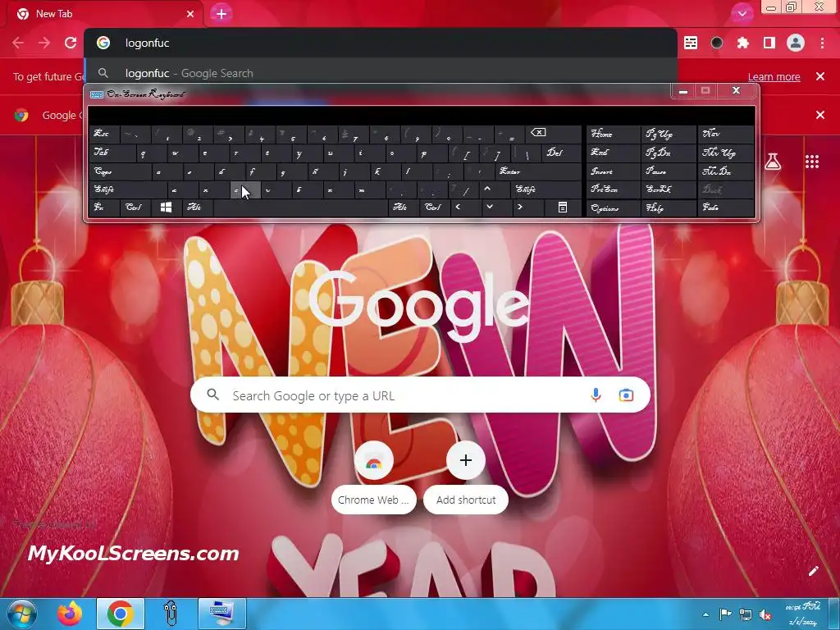Screen dimensions: 840x630
Task: Open keyboard Options key
Action: (613, 208)
